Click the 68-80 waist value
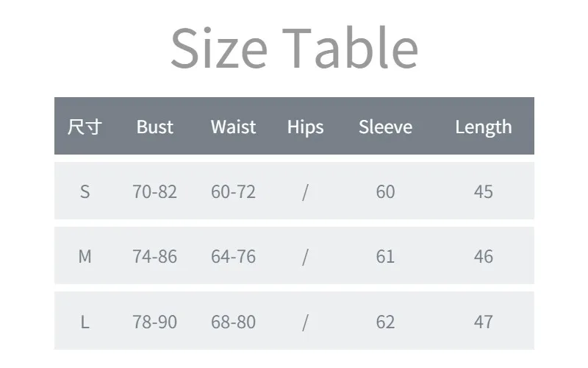The width and height of the screenshot is (588, 368). [x=233, y=322]
